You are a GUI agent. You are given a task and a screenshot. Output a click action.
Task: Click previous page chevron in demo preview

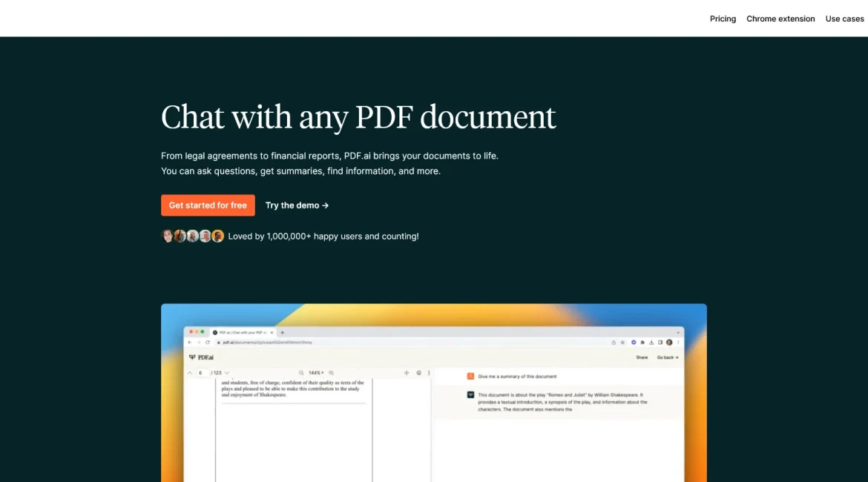190,373
